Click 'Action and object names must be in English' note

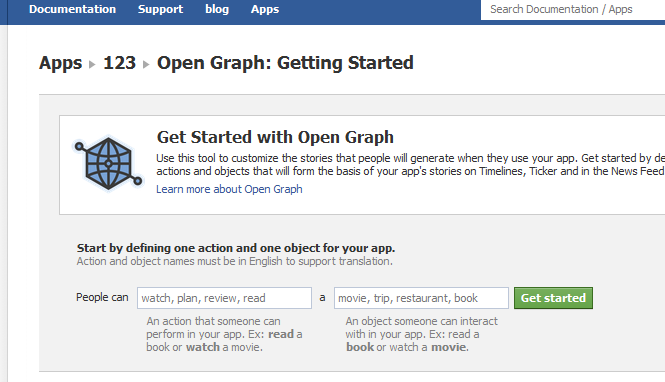235,261
